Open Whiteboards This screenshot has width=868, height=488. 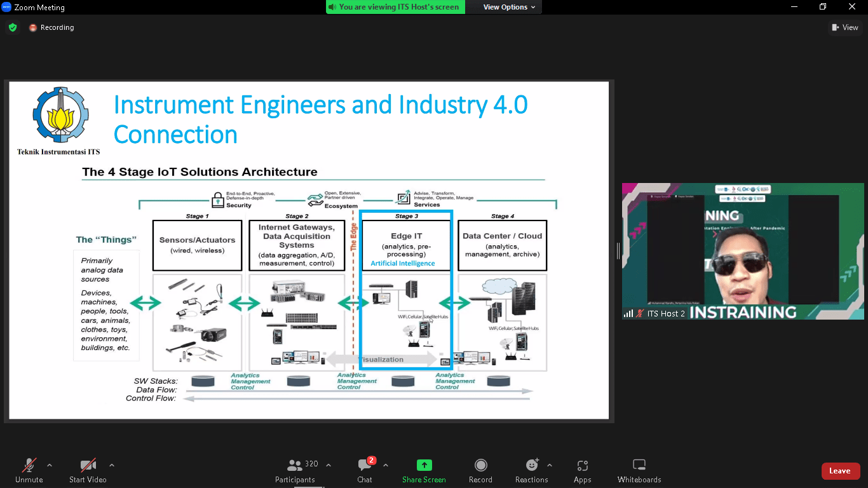639,471
